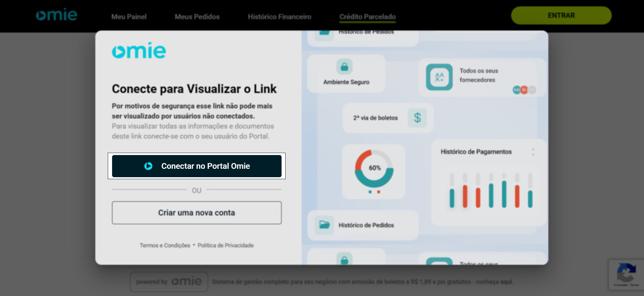Click the 60% donut chart
This screenshot has width=644, height=296.
(x=374, y=168)
